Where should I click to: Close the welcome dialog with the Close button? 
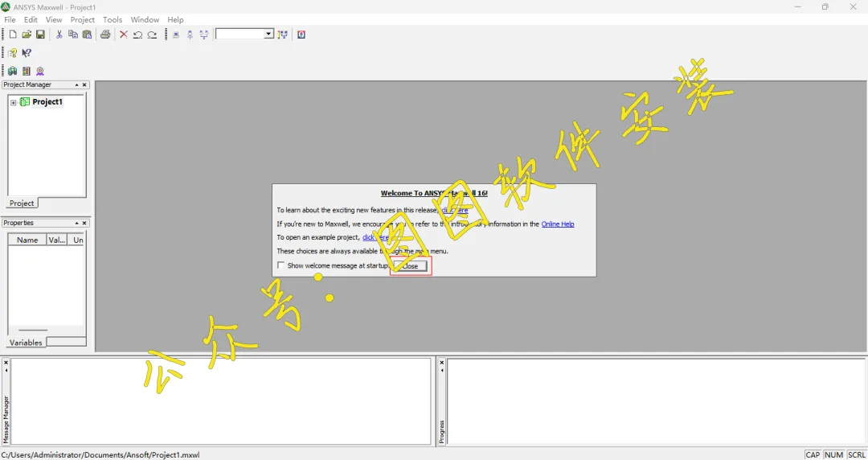click(x=410, y=266)
